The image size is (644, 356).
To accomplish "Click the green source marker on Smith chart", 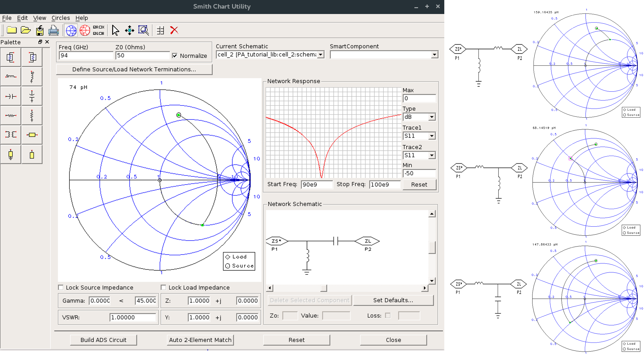I will point(179,115).
